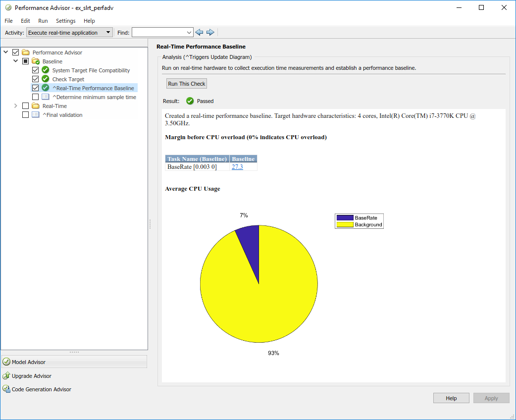Open the Edit menu
516x420 pixels.
[25, 21]
